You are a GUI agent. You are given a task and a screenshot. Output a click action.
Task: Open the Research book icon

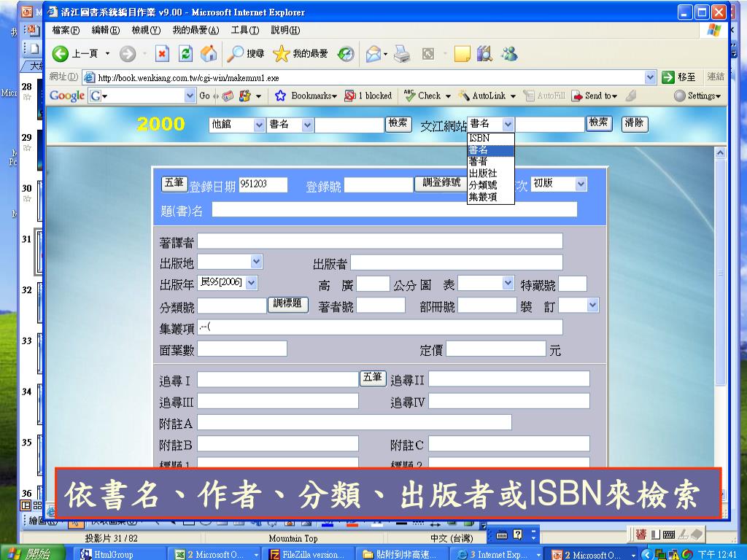[484, 54]
